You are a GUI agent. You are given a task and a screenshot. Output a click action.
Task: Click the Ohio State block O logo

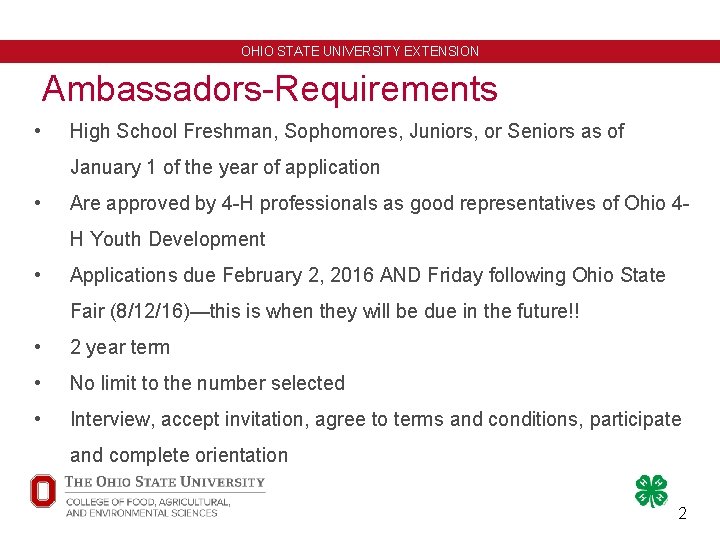click(x=43, y=491)
